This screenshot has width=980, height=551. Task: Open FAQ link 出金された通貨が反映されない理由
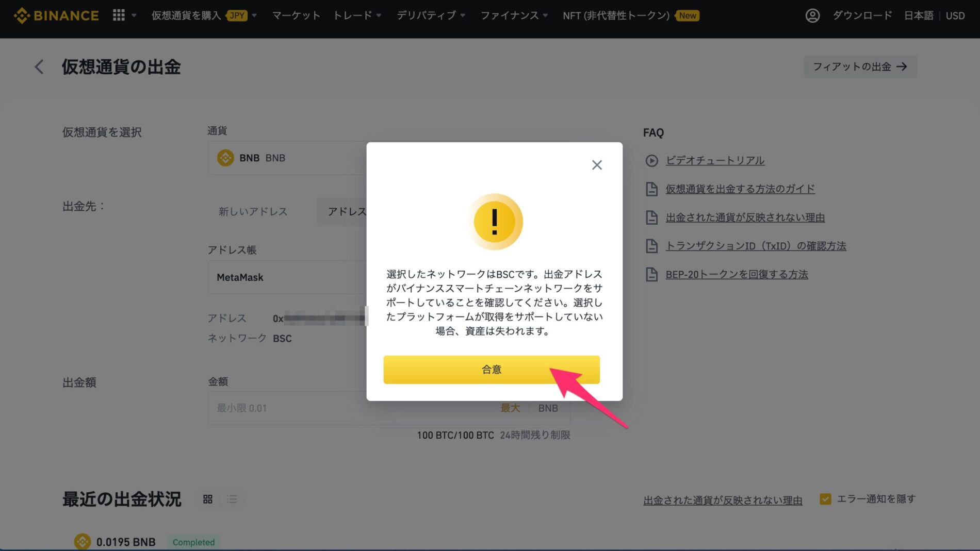pyautogui.click(x=745, y=218)
